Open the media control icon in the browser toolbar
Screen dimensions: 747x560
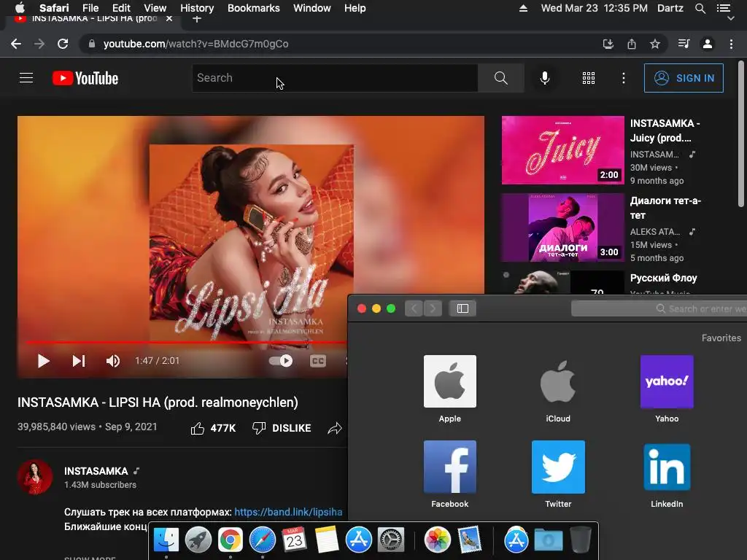point(684,44)
